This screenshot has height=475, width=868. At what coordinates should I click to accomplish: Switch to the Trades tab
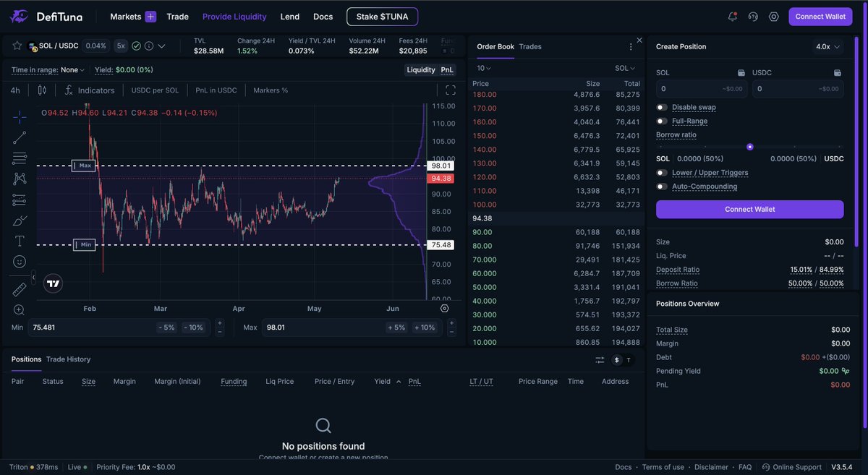click(530, 46)
